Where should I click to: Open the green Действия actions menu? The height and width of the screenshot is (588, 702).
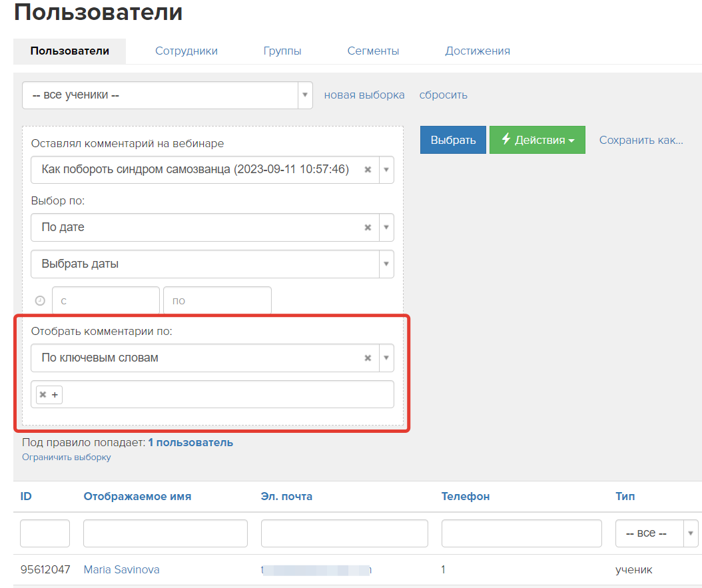tap(537, 140)
